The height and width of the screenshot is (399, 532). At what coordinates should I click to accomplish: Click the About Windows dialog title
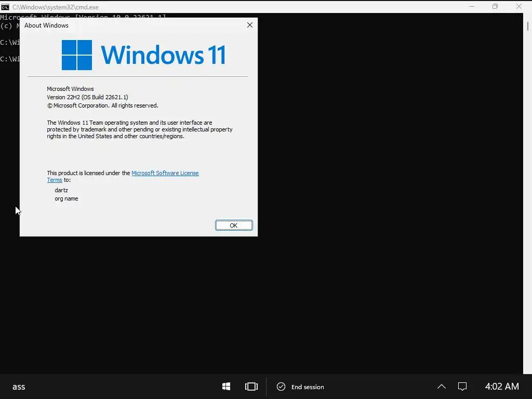(x=46, y=25)
